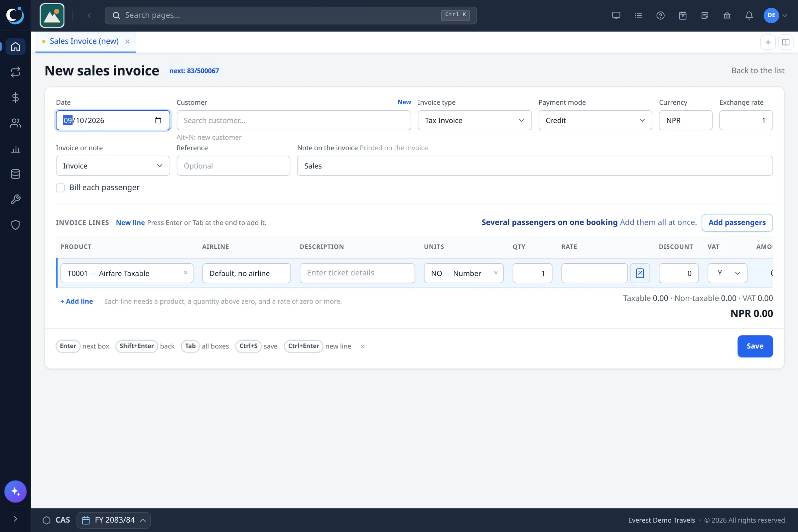Screen dimensions: 798x532
Task: Open the notes message icon in top bar
Action: tap(705, 15)
